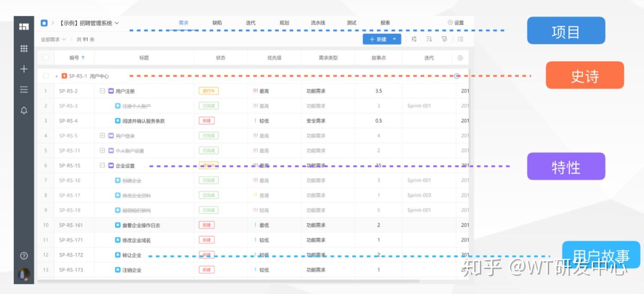Tick the select-all checkbox in table header

pos(45,58)
